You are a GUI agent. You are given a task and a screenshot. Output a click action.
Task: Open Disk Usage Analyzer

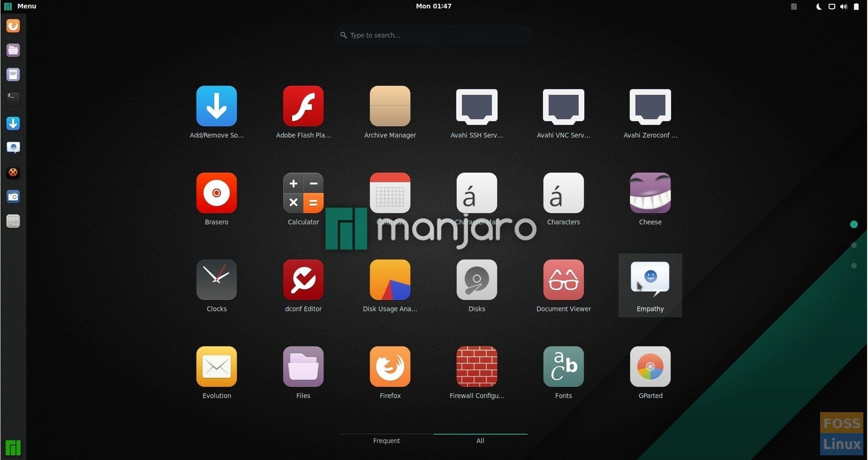point(390,280)
